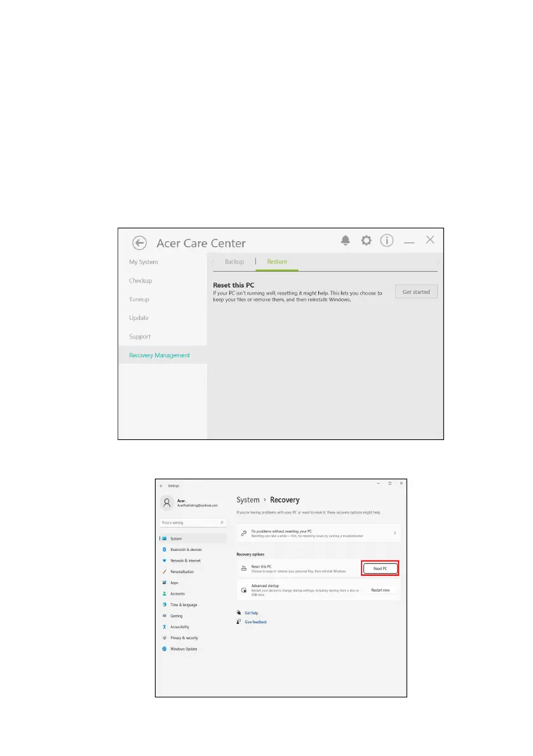
Task: Switch to the Backup tab
Action: pyautogui.click(x=234, y=262)
